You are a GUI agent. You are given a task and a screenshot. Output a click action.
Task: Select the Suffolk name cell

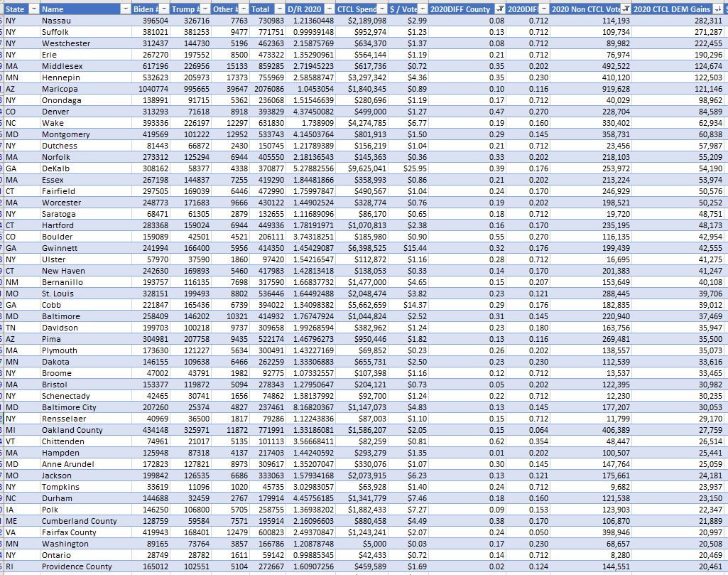click(85, 32)
